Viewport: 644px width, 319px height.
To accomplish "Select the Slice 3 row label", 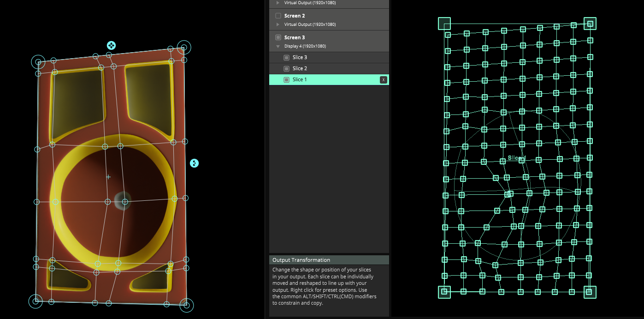I will point(300,58).
